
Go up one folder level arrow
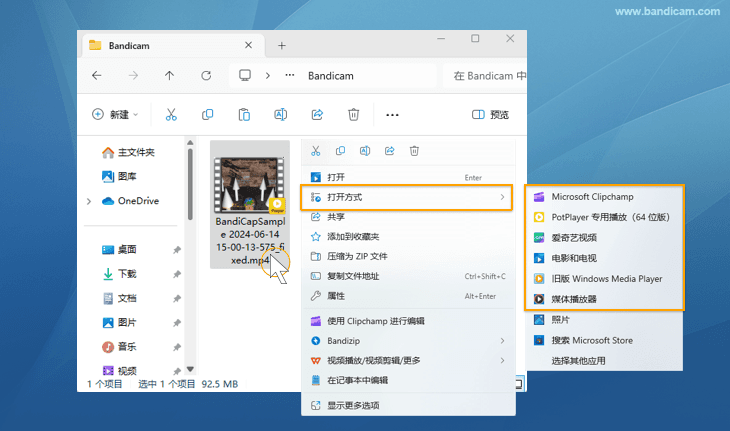point(169,75)
